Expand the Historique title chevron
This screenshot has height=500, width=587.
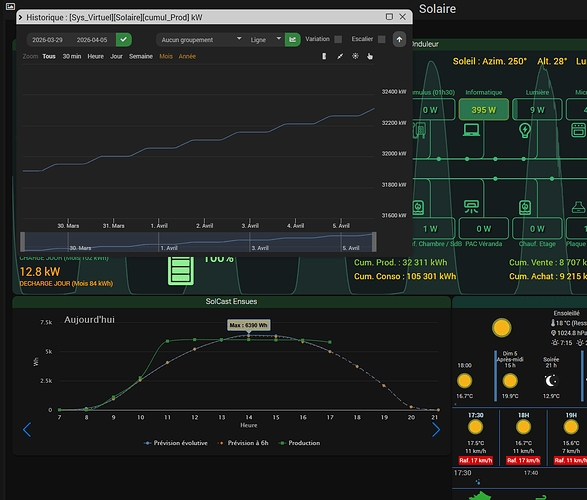click(20, 17)
